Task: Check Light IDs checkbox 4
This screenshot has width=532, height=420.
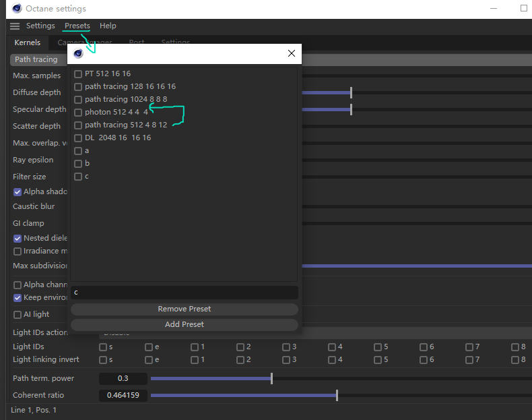Action: click(332, 347)
